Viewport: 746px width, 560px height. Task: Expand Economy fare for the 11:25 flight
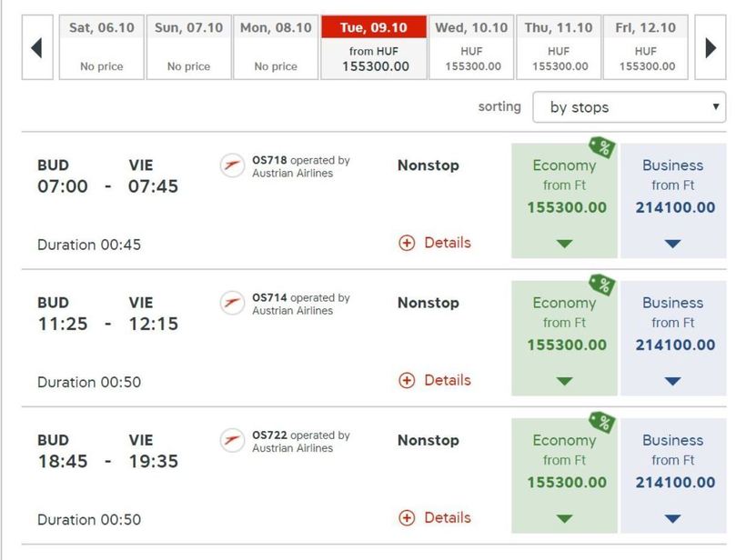[x=564, y=381]
